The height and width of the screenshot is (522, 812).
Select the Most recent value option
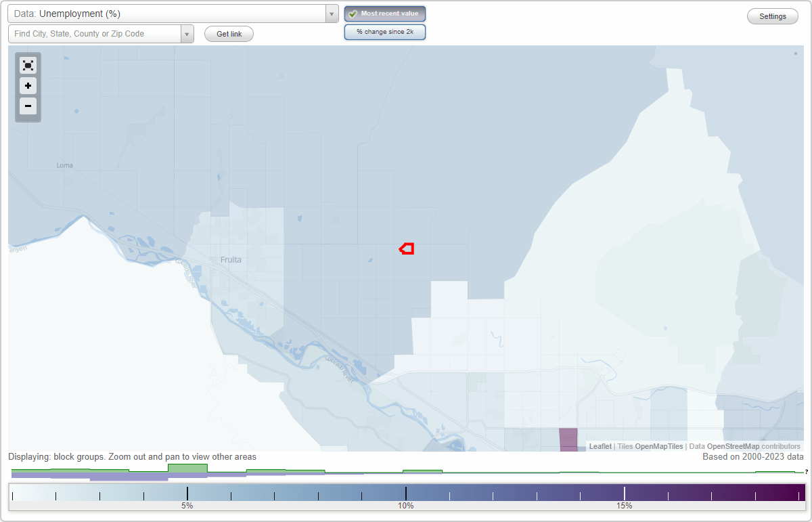pos(385,14)
